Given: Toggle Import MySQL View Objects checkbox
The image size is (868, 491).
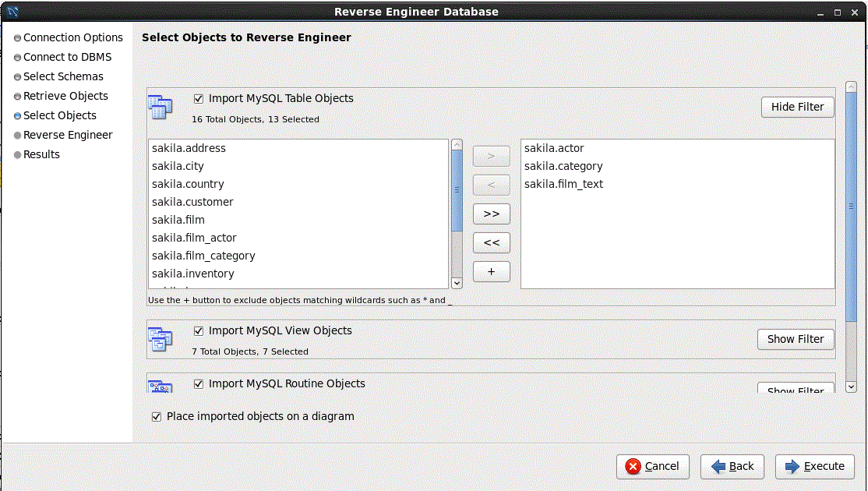Looking at the screenshot, I should [199, 331].
